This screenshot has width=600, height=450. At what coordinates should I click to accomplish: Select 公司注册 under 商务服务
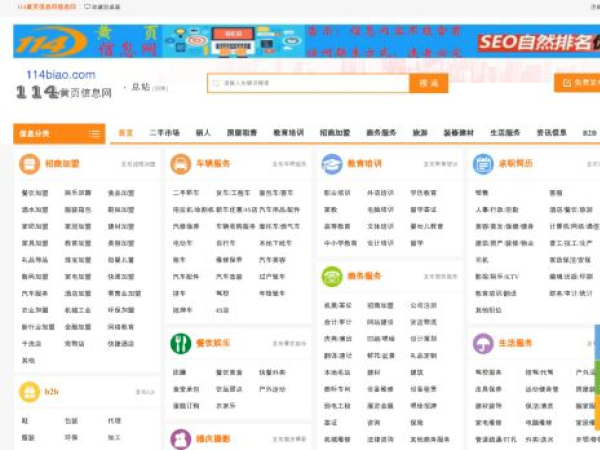(x=424, y=305)
